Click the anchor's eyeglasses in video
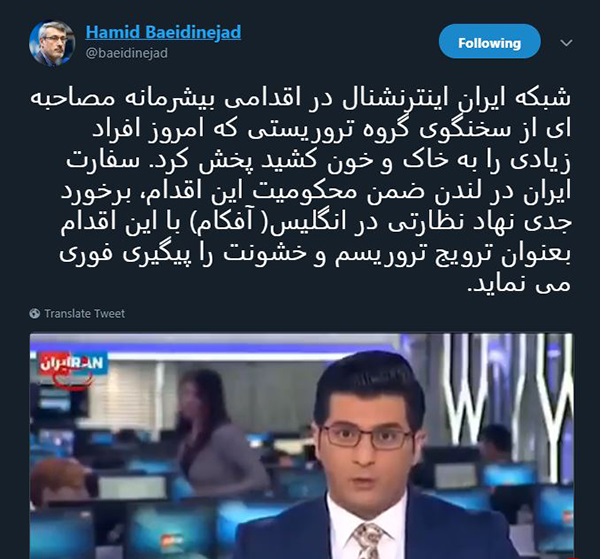Viewport: 601px width, 559px height. [x=368, y=437]
